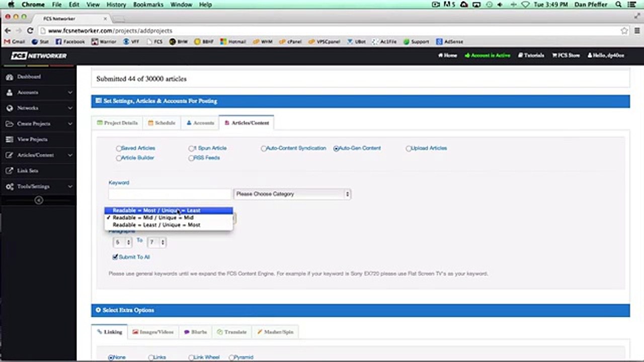Select Auto-Content Syndication radio
The image size is (644, 362).
point(263,148)
